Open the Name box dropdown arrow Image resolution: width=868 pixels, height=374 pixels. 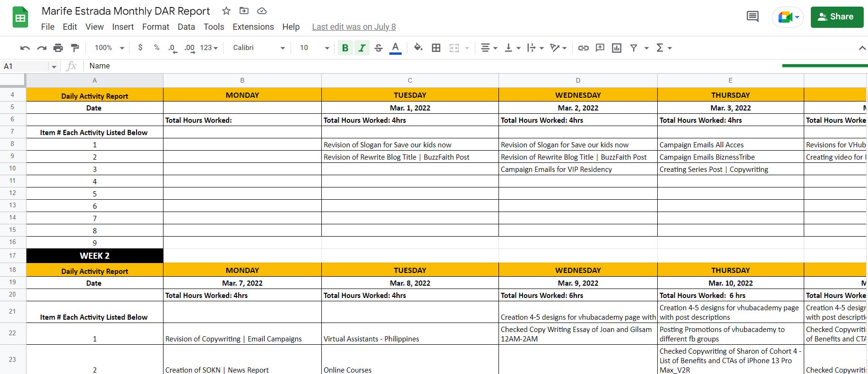[54, 67]
